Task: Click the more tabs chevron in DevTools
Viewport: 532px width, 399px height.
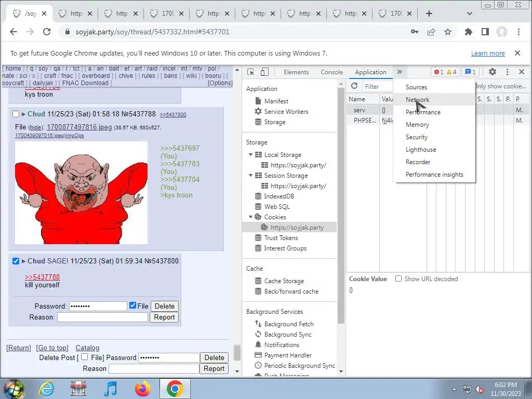Action: 400,72
